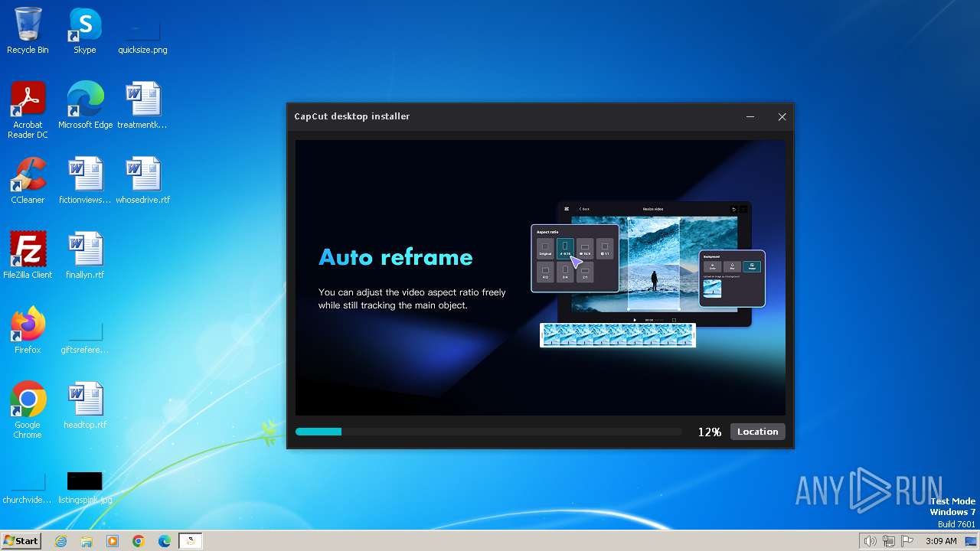
Task: Select the Skype desktop shortcut
Action: (x=85, y=31)
